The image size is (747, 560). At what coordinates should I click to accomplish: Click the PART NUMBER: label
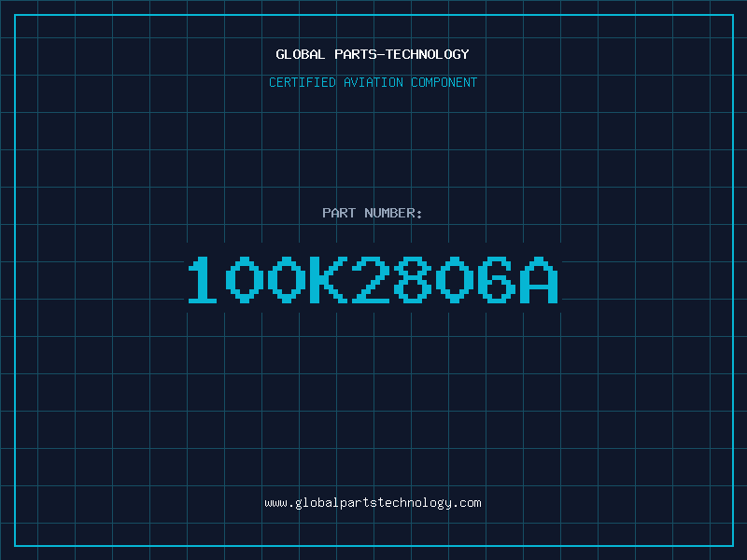[x=372, y=213]
